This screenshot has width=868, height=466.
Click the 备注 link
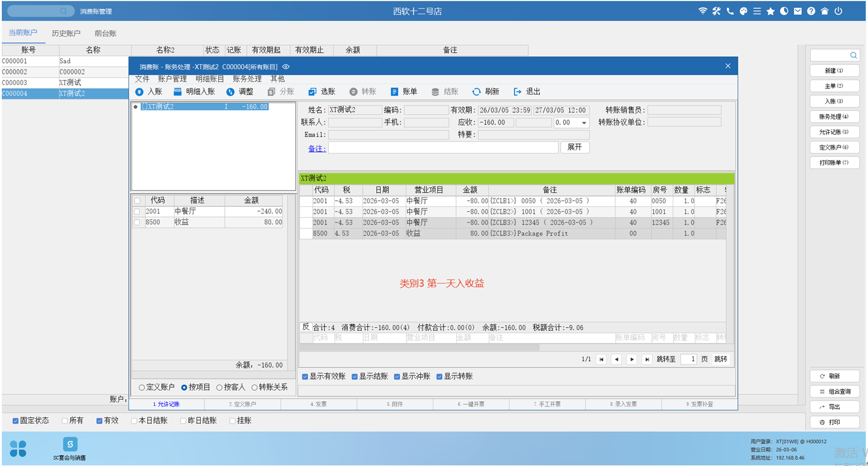coord(317,149)
